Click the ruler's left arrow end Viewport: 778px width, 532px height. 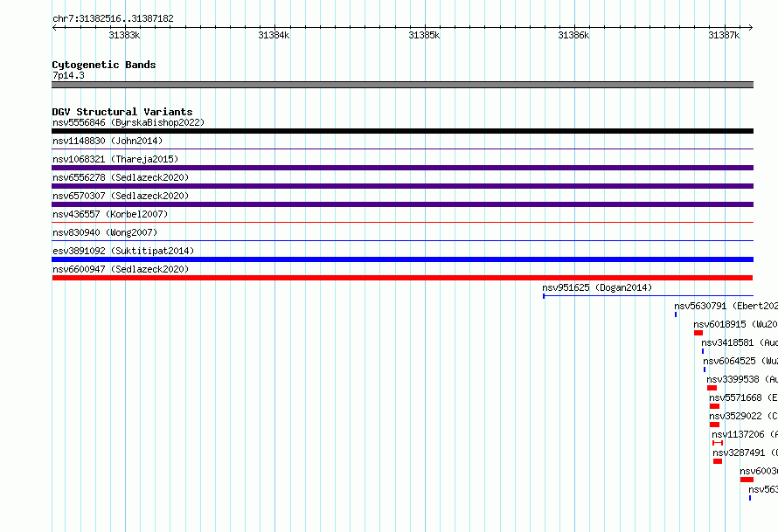pyautogui.click(x=54, y=27)
